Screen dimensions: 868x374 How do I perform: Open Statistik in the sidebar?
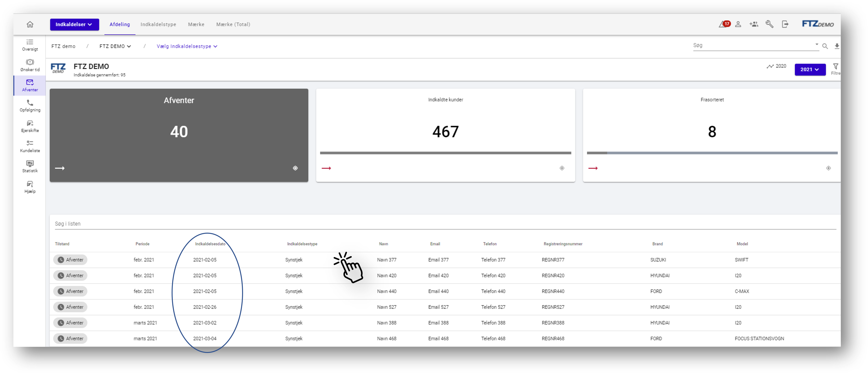[x=30, y=167]
